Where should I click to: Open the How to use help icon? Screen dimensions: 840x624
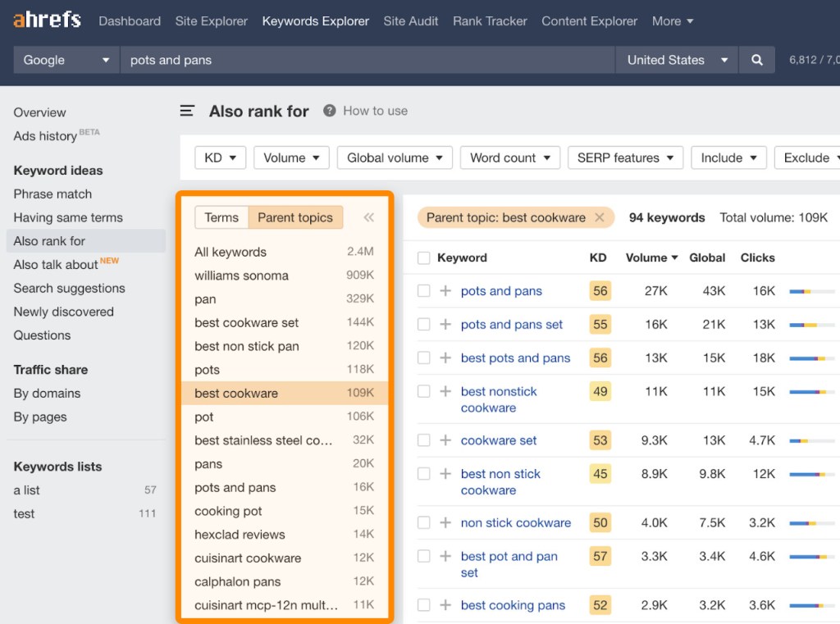[x=329, y=110]
